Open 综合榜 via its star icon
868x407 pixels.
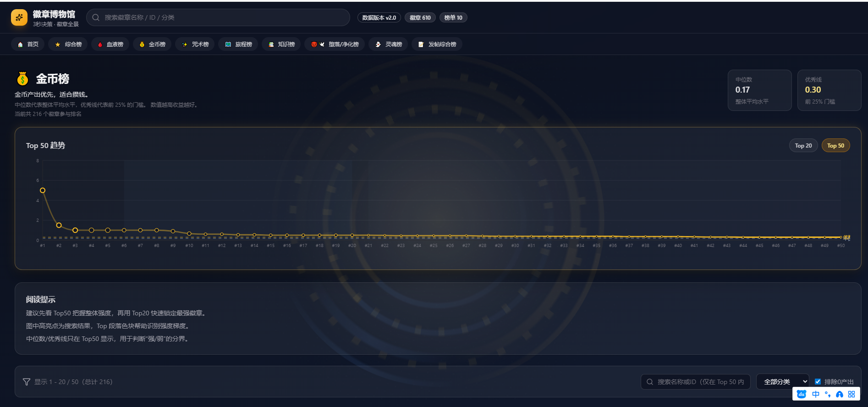58,44
